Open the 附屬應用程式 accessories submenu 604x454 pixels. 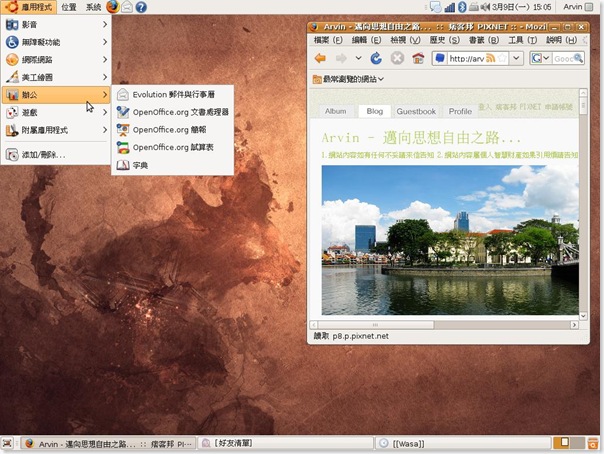click(x=56, y=130)
